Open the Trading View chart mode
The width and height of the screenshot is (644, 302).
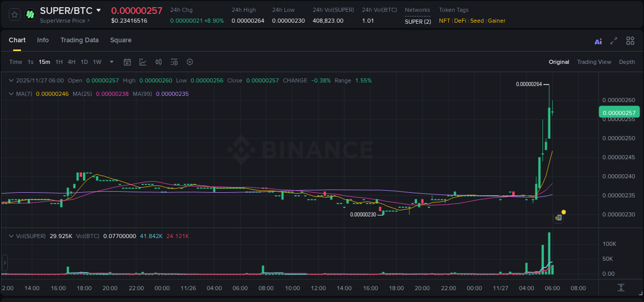(x=594, y=62)
